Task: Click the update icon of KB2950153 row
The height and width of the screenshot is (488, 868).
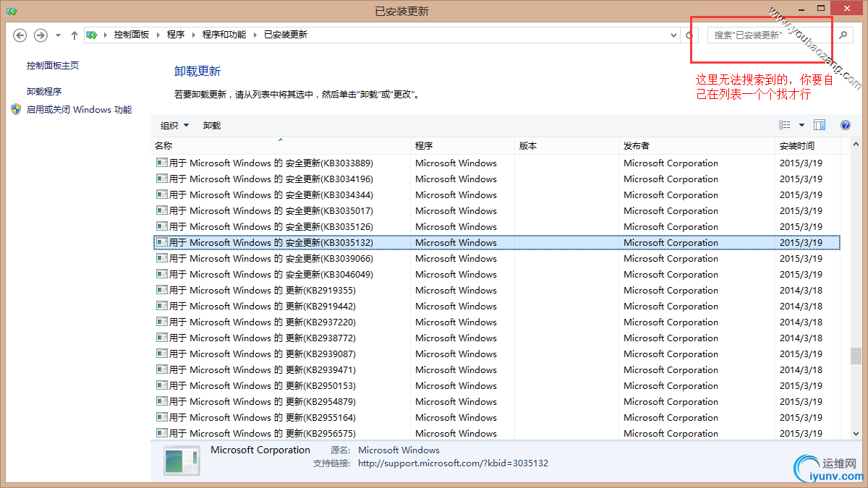Action: pos(162,385)
